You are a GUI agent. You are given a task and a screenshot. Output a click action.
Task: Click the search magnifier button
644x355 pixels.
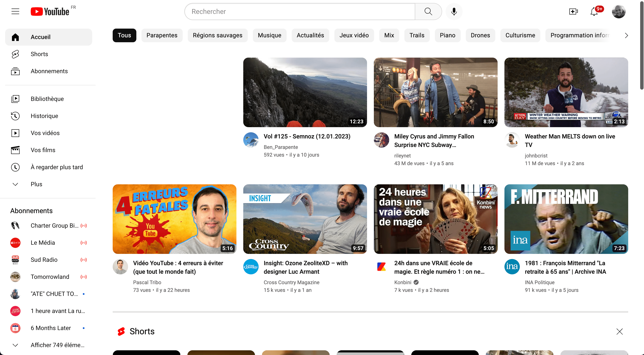pos(428,12)
